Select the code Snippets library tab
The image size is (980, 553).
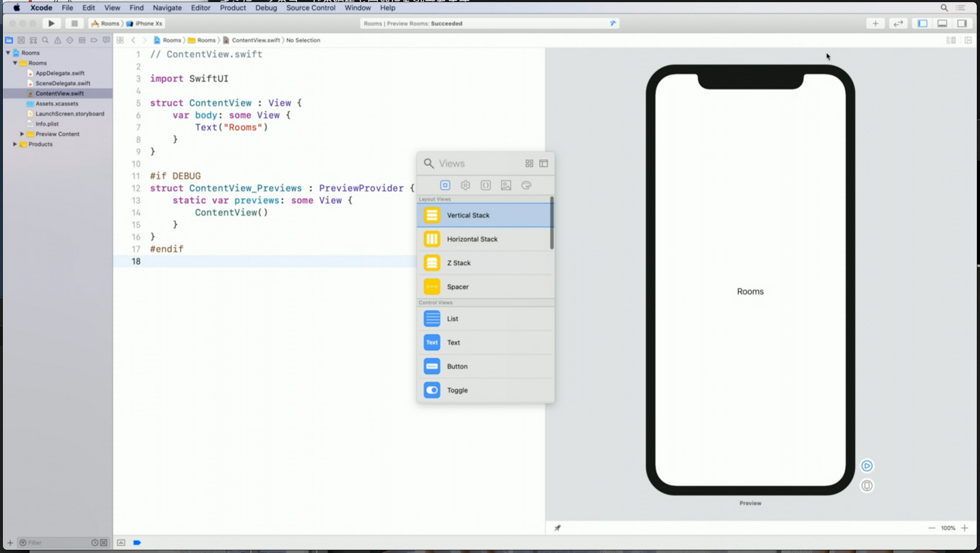486,185
